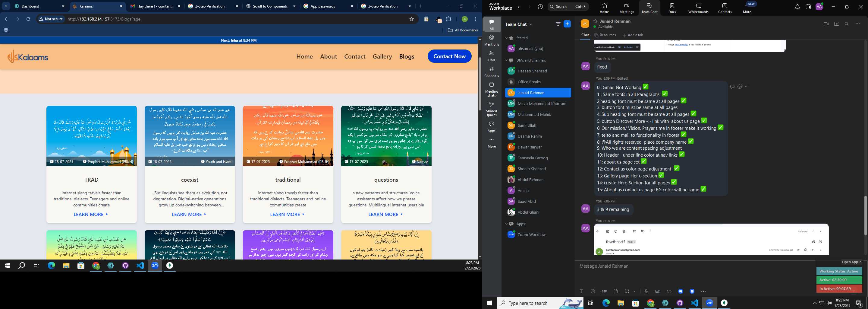Toggle text formatting in message composer
Viewport: 868px width, 309px height.
(581, 291)
